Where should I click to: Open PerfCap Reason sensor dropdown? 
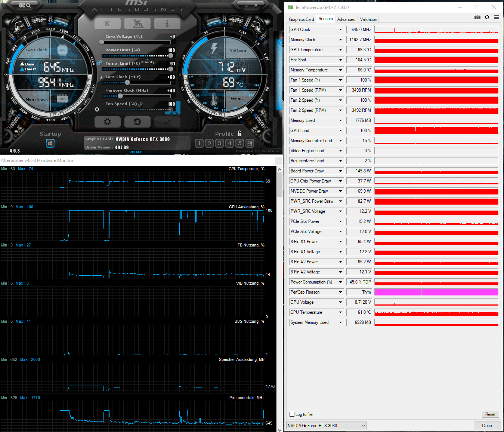340,292
